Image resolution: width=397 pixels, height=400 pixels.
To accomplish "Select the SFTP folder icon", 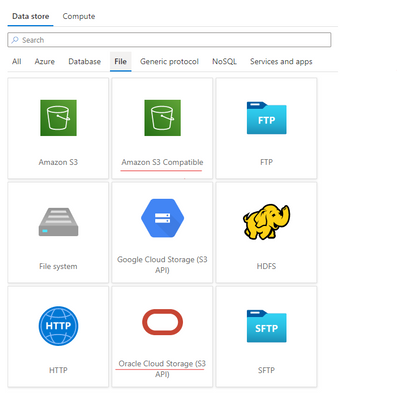I will pyautogui.click(x=266, y=326).
